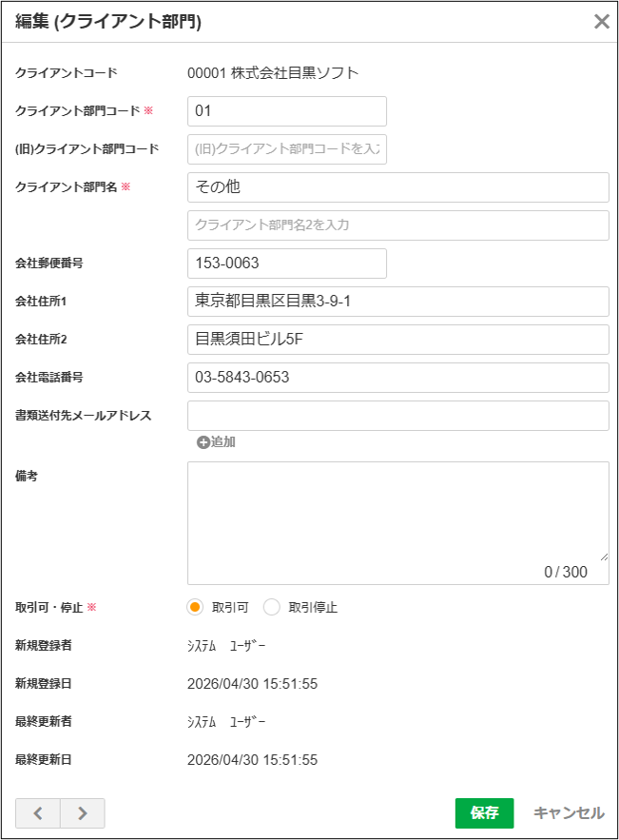Click the クライアント部門名 field showing その他

click(x=398, y=187)
